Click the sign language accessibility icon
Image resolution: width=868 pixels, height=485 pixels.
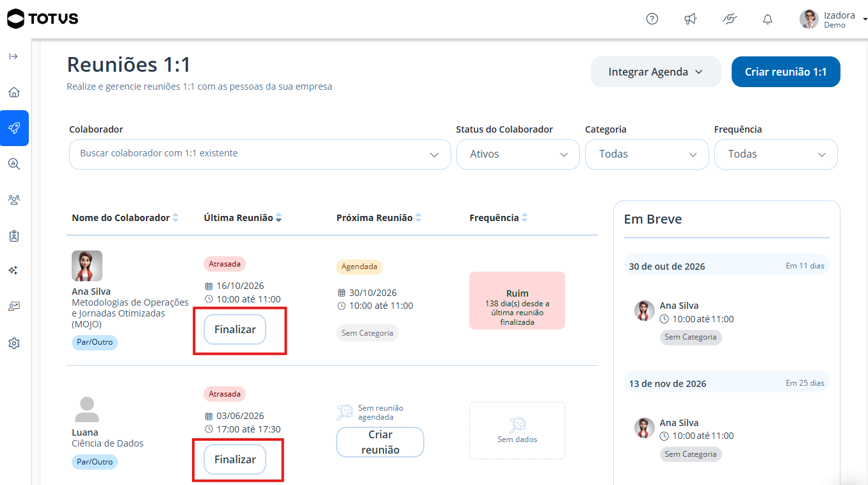pos(729,19)
